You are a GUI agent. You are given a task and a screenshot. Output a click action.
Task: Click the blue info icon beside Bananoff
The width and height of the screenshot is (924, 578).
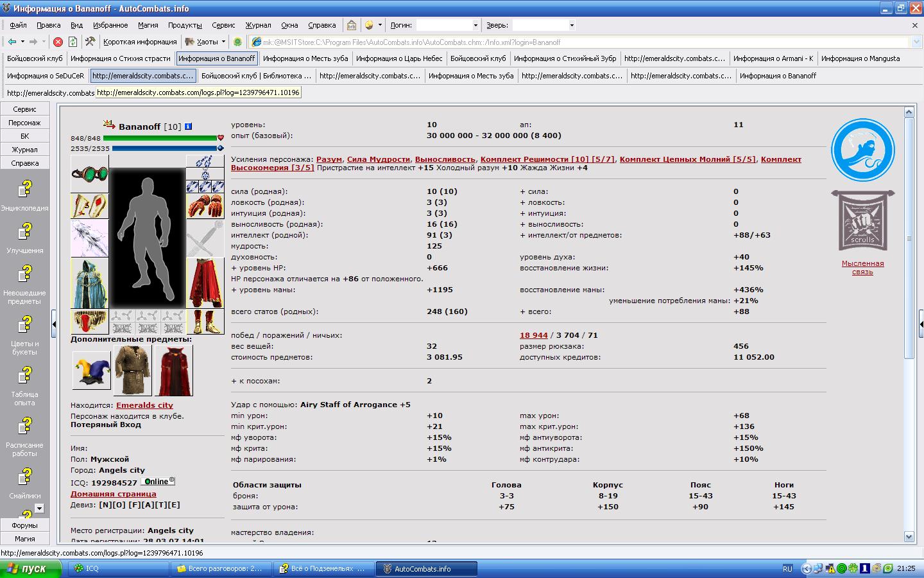pos(188,127)
